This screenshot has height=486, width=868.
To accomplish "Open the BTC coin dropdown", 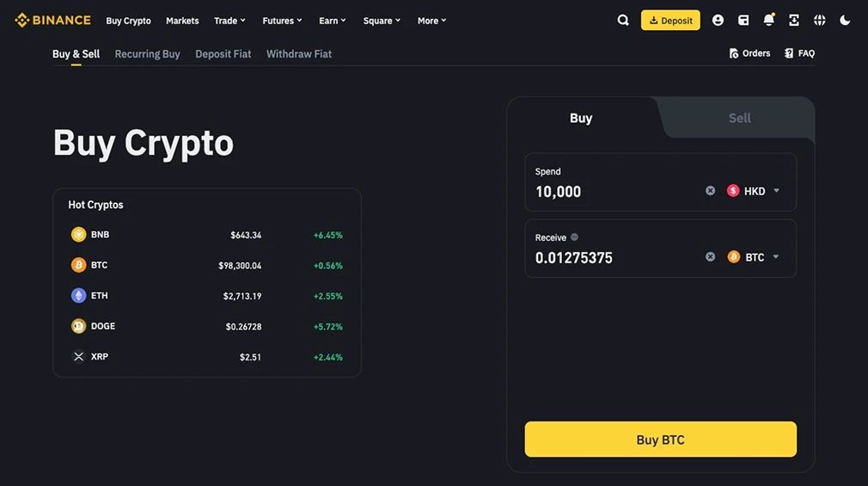I will click(754, 257).
